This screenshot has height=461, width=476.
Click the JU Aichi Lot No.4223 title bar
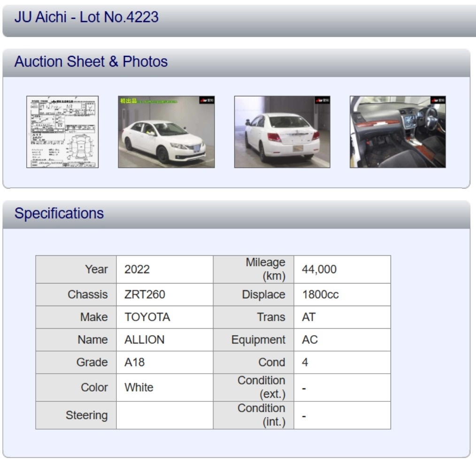click(x=86, y=17)
